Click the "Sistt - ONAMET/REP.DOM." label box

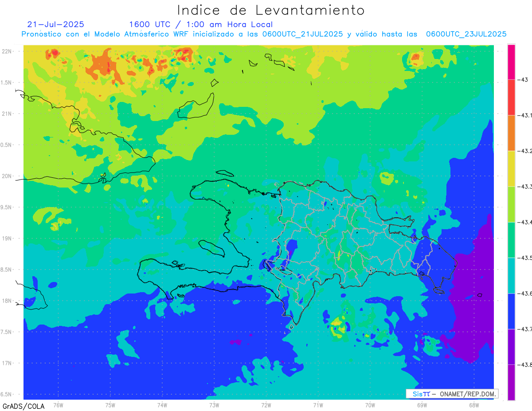[452, 394]
